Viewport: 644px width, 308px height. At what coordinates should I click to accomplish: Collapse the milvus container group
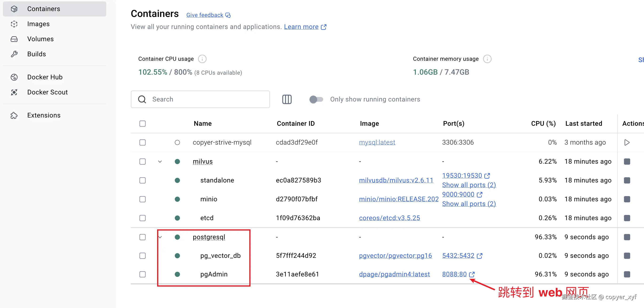tap(160, 161)
